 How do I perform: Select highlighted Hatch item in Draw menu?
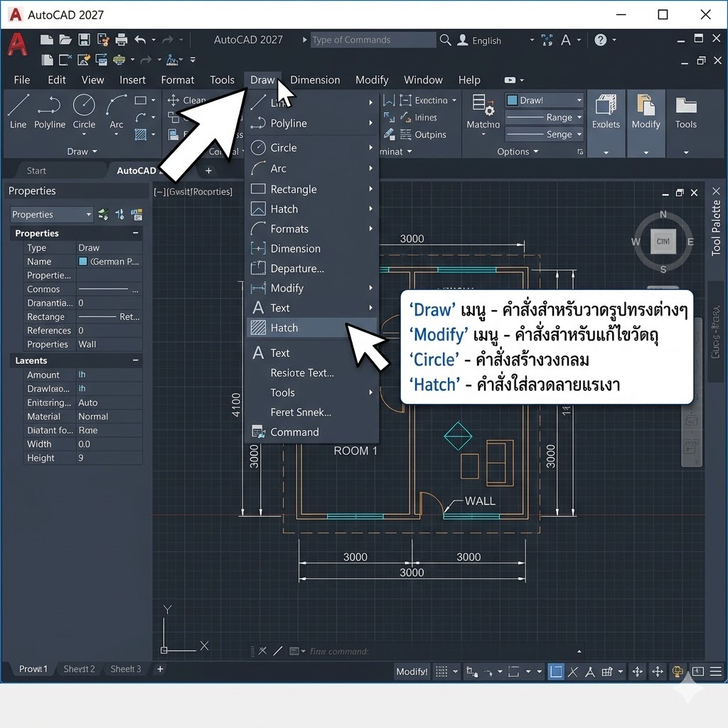pos(311,328)
